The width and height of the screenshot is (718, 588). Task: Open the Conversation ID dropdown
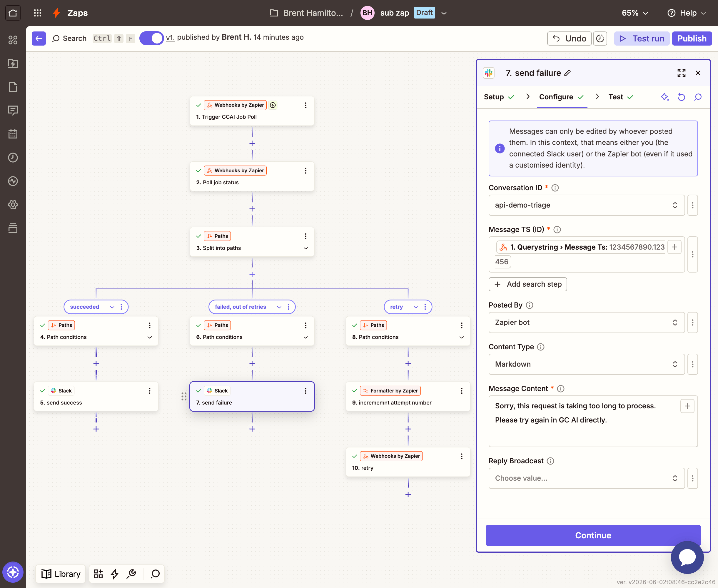[x=587, y=205]
